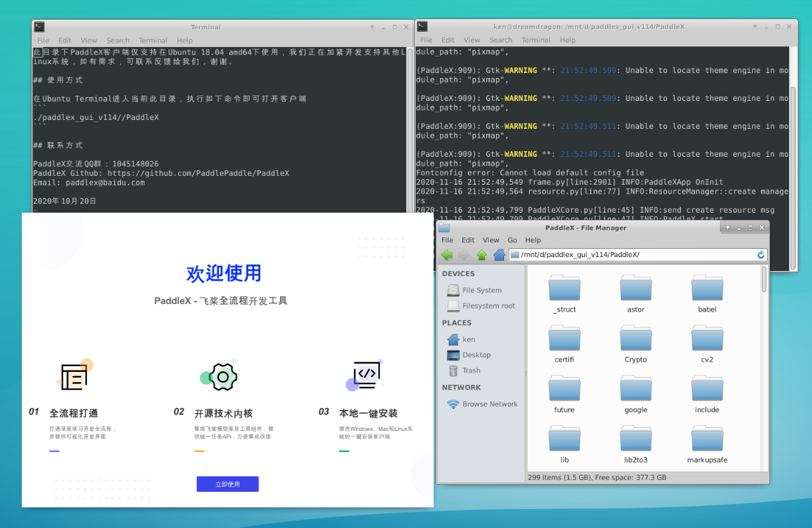Click the File Manager forward arrow icon
This screenshot has width=812, height=528.
(x=464, y=254)
